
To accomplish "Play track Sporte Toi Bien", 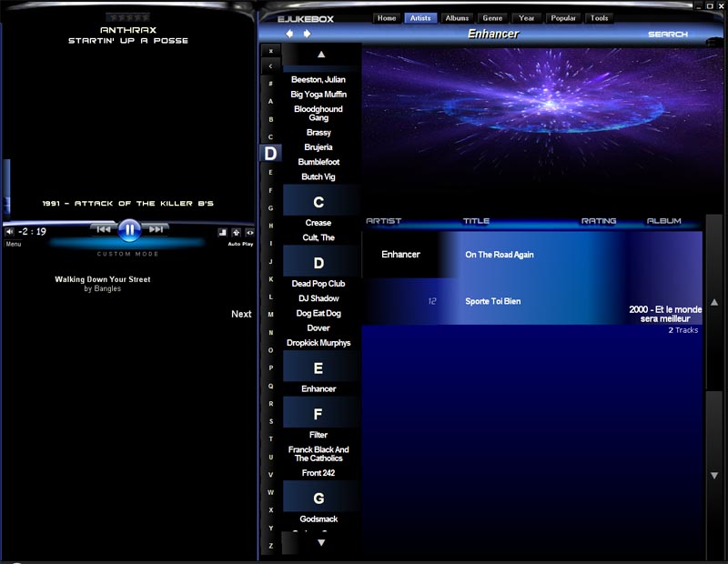I will 493,301.
